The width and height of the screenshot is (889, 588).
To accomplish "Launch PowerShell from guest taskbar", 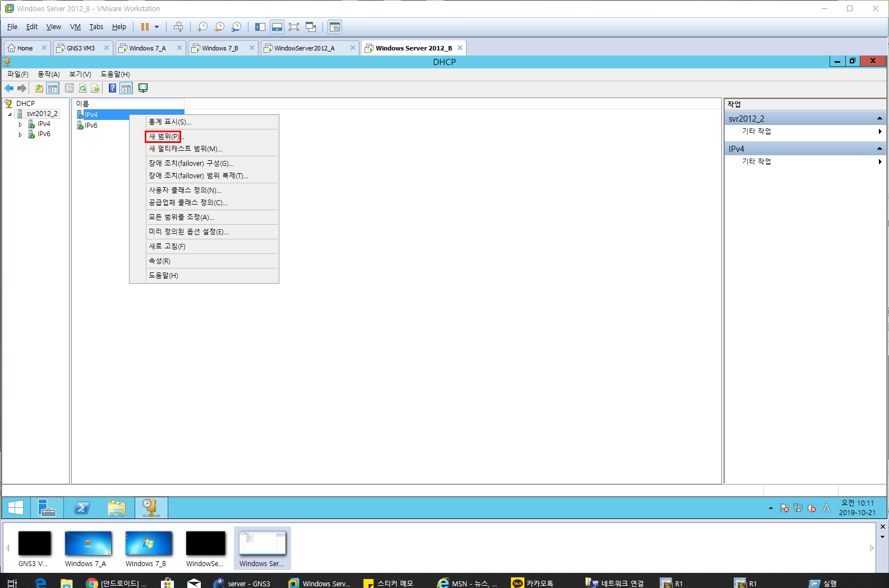I will click(x=82, y=508).
